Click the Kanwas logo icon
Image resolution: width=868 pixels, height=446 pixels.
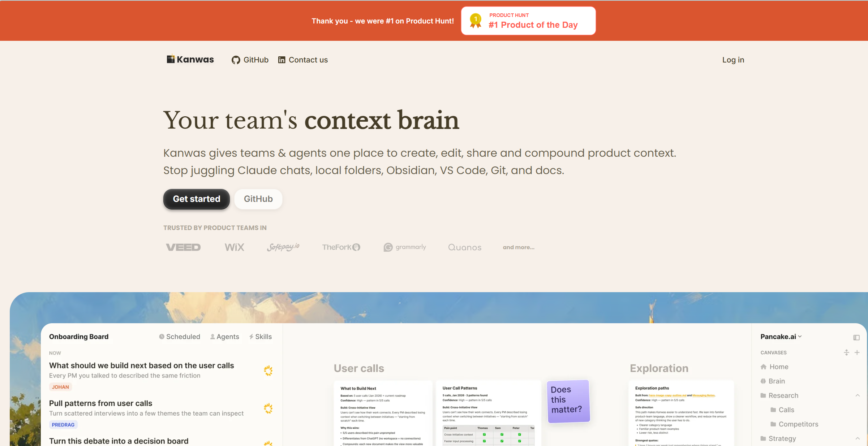(171, 59)
